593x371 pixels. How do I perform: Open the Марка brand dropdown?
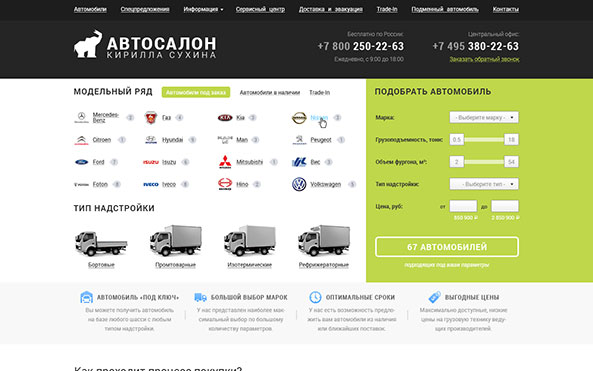pyautogui.click(x=484, y=117)
